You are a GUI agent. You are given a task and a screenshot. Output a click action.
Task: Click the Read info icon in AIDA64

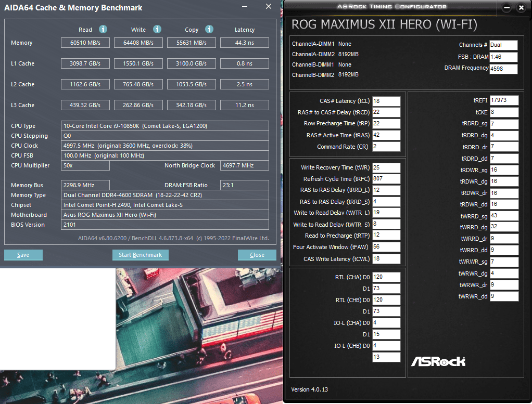103,29
